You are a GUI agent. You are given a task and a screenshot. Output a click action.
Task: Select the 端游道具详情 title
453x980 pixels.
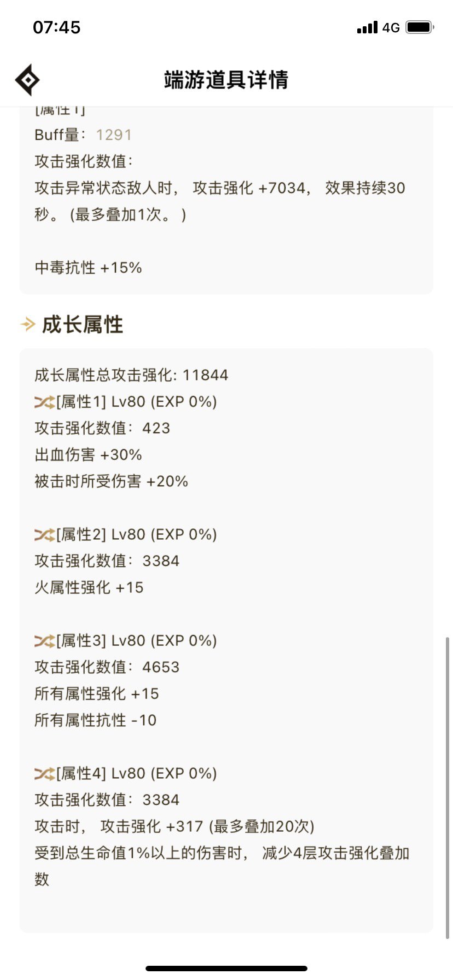226,79
